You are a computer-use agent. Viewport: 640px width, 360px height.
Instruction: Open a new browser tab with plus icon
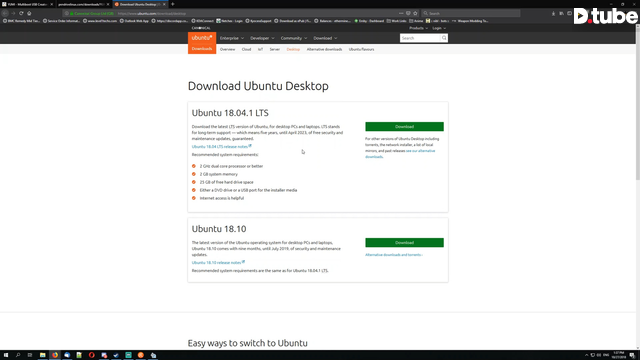click(x=173, y=4)
